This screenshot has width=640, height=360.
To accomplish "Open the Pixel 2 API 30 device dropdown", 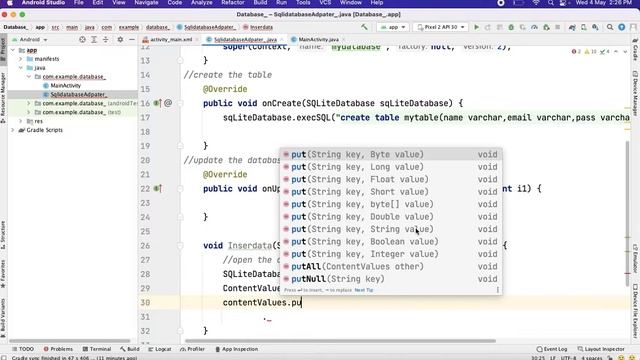I will coord(441,27).
